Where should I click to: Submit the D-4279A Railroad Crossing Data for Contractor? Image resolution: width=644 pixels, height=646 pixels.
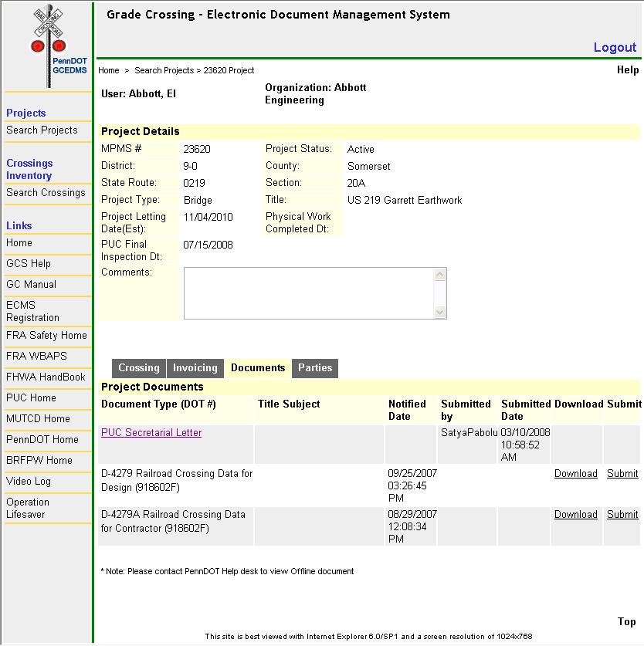coord(622,515)
